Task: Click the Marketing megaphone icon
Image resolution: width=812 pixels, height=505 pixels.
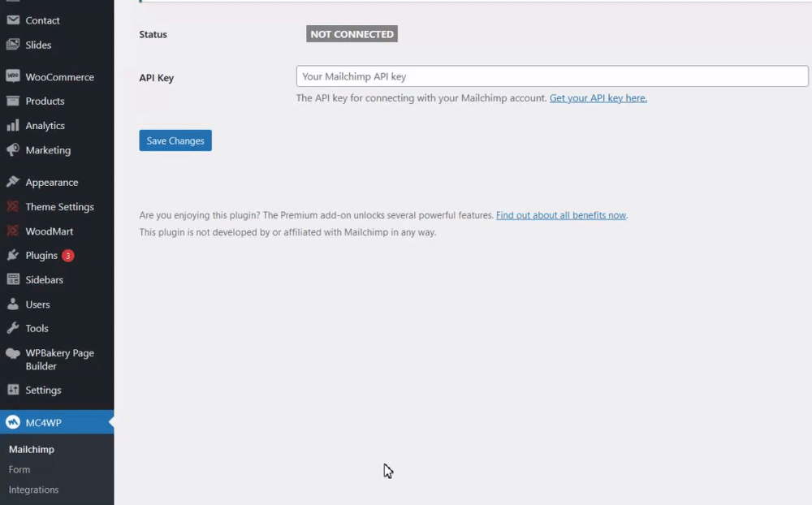Action: 13,149
